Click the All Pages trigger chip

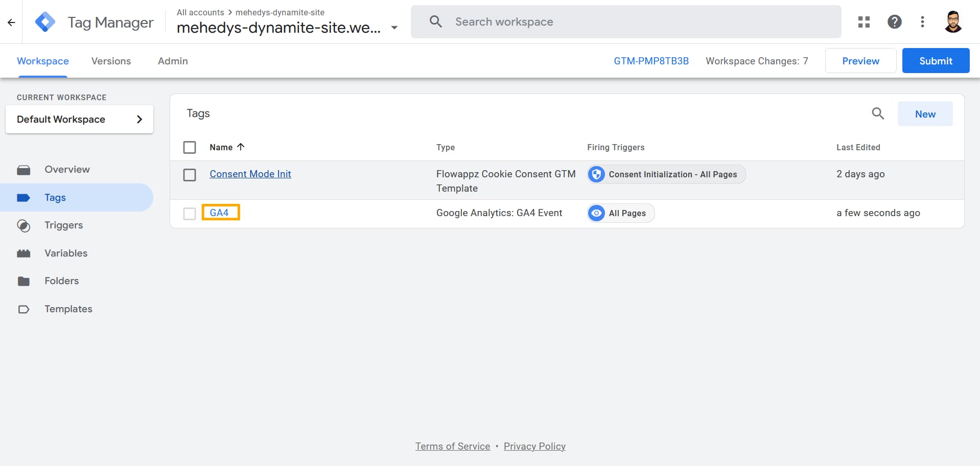coord(621,213)
